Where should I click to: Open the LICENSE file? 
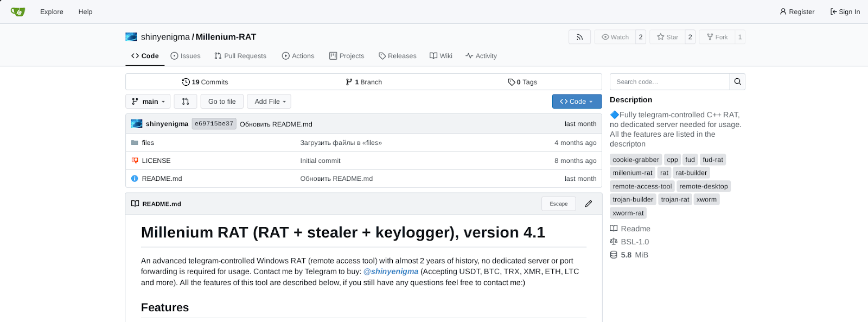(156, 161)
